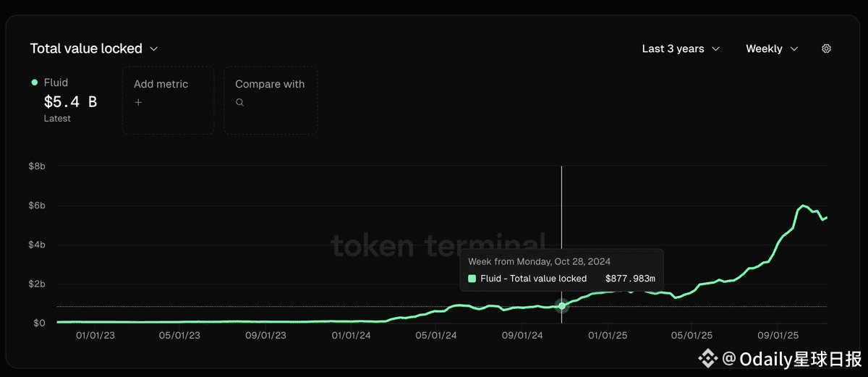Open the Weekly interval dropdown
This screenshot has width=868, height=377.
[772, 48]
